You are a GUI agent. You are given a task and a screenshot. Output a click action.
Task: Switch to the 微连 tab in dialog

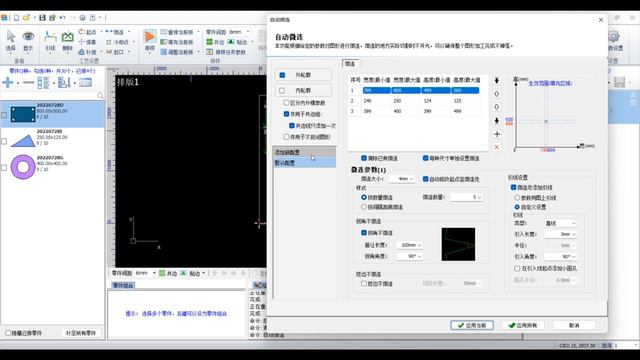pyautogui.click(x=350, y=64)
